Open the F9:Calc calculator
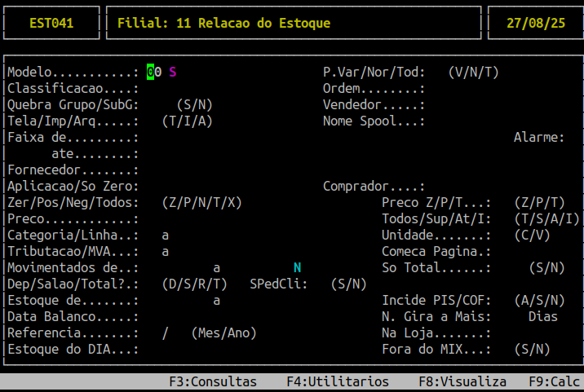 pos(555,381)
